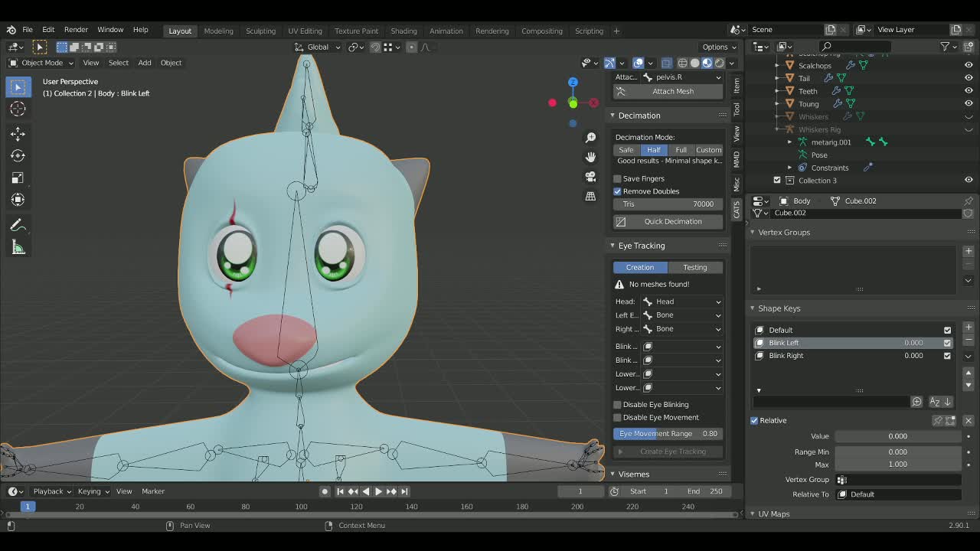
Task: Switch Eye Tracking to Testing
Action: tap(695, 267)
